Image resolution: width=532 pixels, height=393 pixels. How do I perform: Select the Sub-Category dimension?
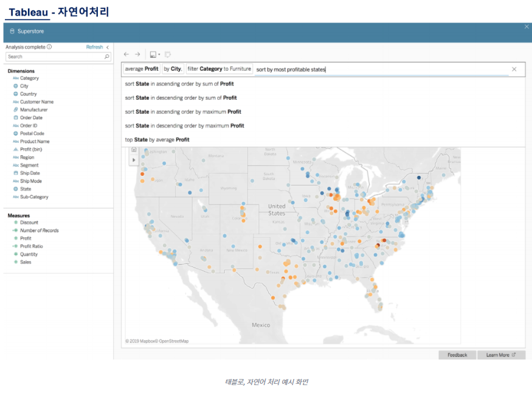pos(34,197)
